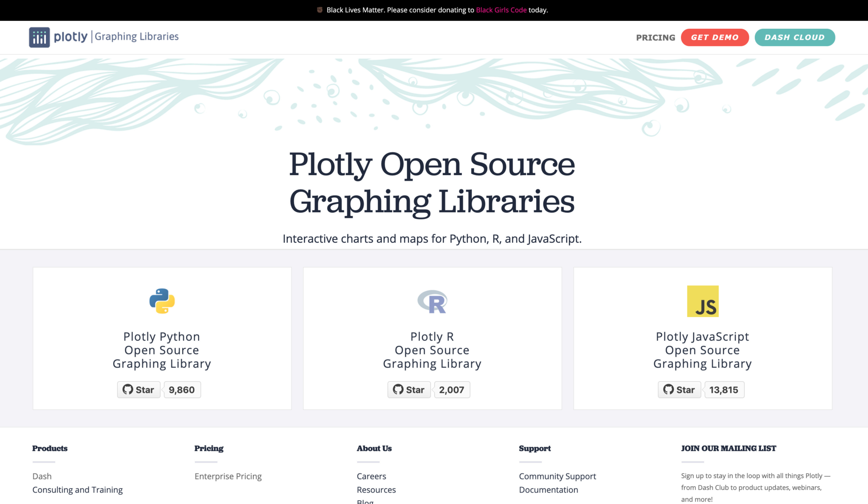Open the Documentation link under Support
The image size is (868, 504).
[x=548, y=490]
